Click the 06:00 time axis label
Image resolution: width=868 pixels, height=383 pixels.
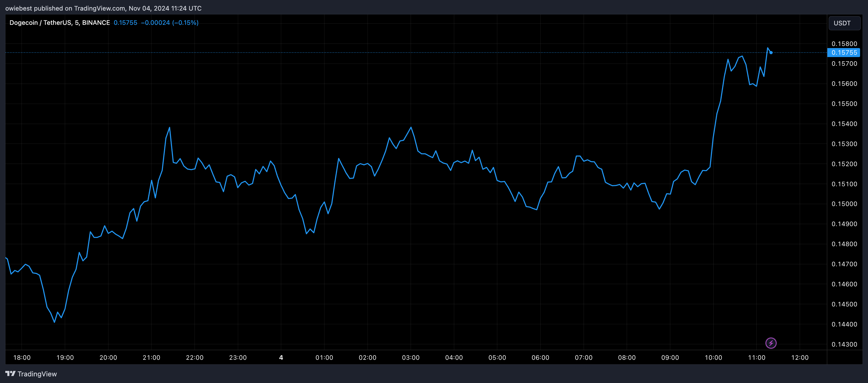[x=540, y=358]
